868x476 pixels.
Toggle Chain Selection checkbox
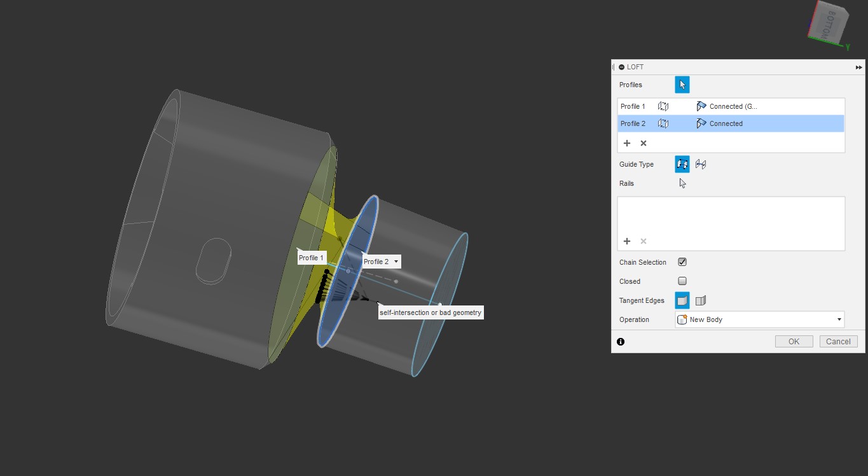pyautogui.click(x=682, y=262)
